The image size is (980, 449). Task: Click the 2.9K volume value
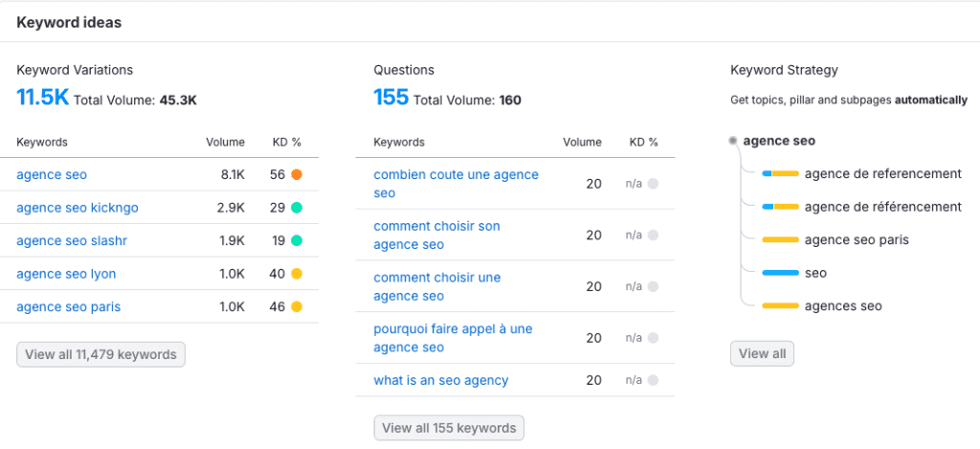(x=232, y=208)
